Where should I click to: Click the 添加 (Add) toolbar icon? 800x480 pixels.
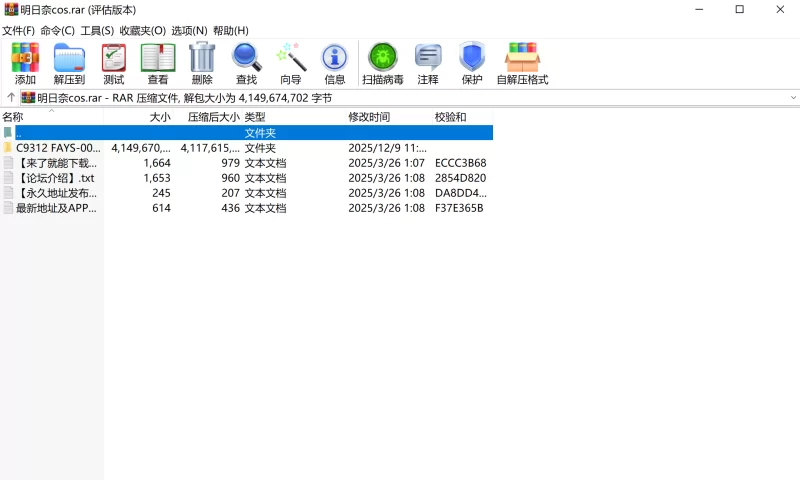[x=25, y=64]
